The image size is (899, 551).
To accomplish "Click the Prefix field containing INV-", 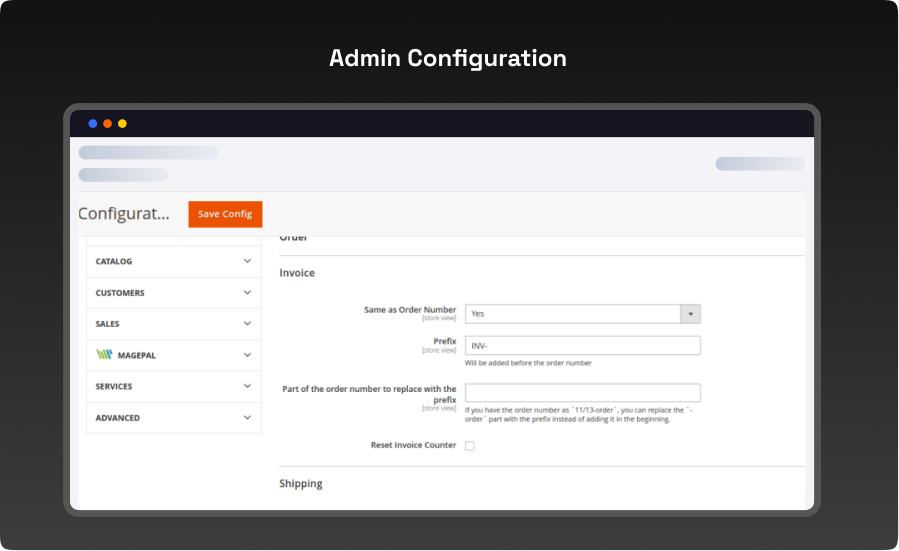I will click(582, 346).
